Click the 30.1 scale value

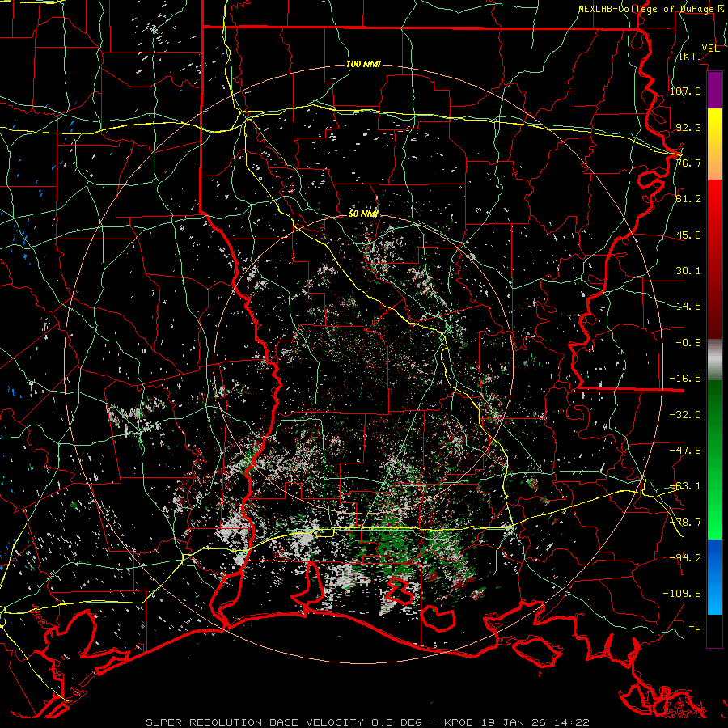(x=688, y=271)
